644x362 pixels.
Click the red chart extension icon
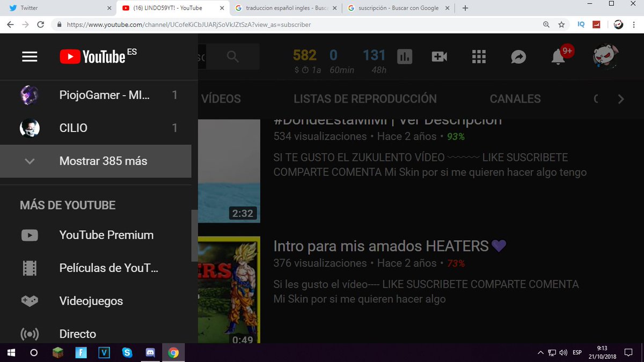[596, 25]
